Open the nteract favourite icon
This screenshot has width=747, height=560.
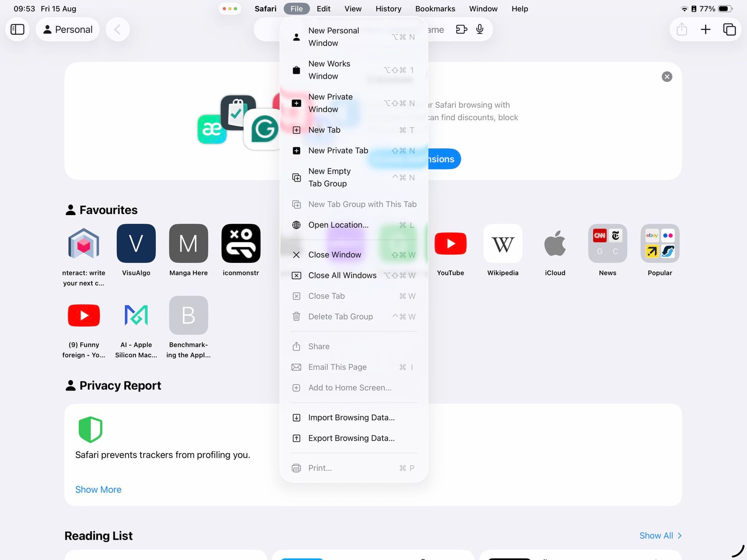(84, 243)
